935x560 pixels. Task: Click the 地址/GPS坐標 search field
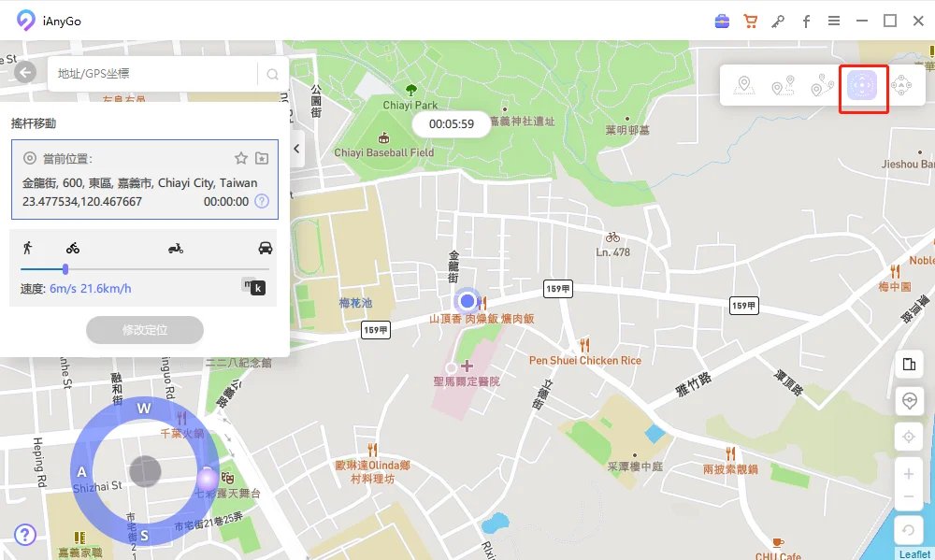[154, 74]
